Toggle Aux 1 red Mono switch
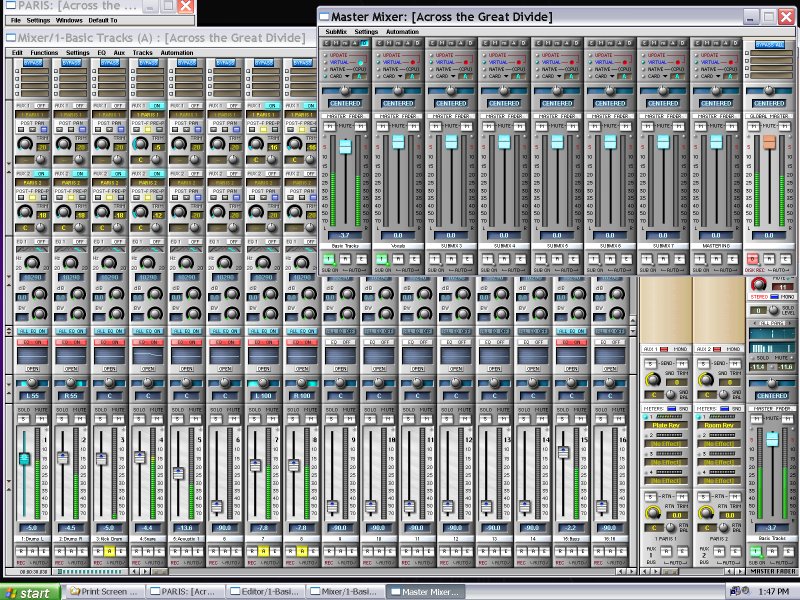 click(664, 349)
